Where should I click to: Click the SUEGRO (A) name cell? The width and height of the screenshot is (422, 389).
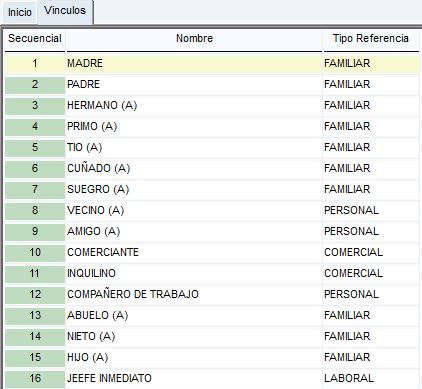[x=194, y=189]
